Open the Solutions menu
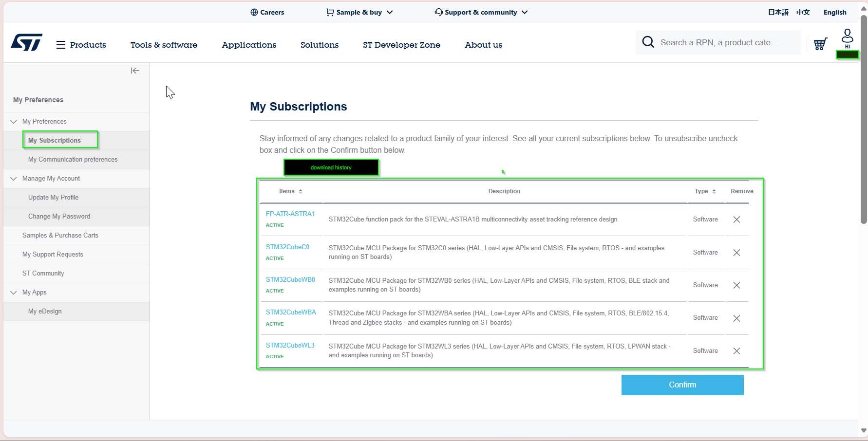The image size is (868, 441). click(320, 45)
